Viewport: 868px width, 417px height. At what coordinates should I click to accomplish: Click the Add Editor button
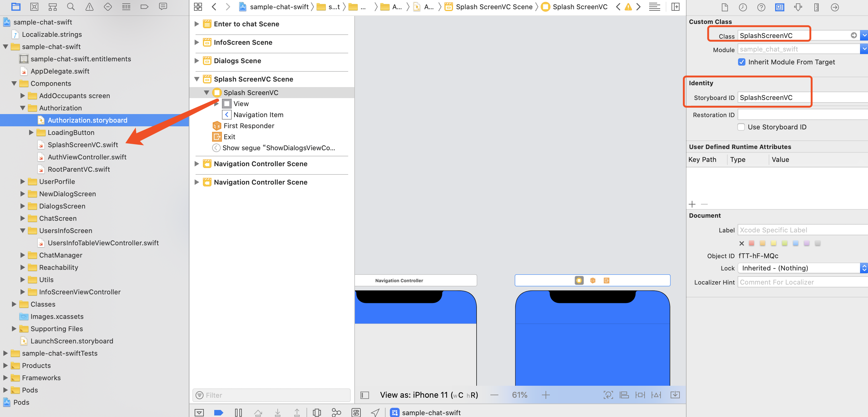coord(675,7)
